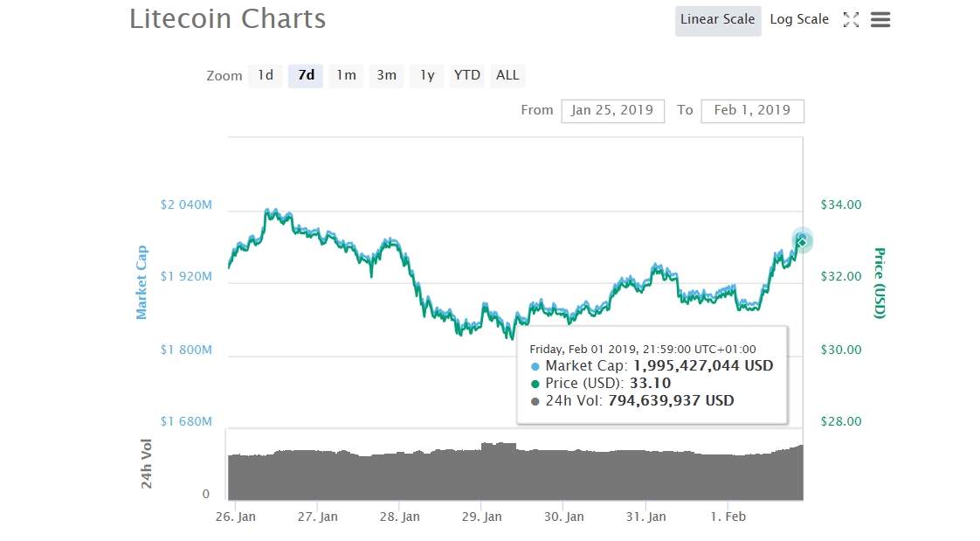Screen dimensions: 980x541
Task: Click the 29. Jan date marker
Action: tap(480, 517)
